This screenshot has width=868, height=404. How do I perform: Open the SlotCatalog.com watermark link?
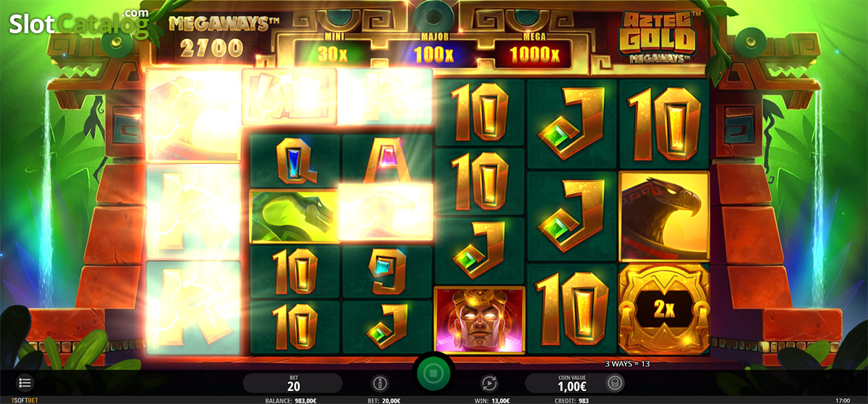[78, 22]
